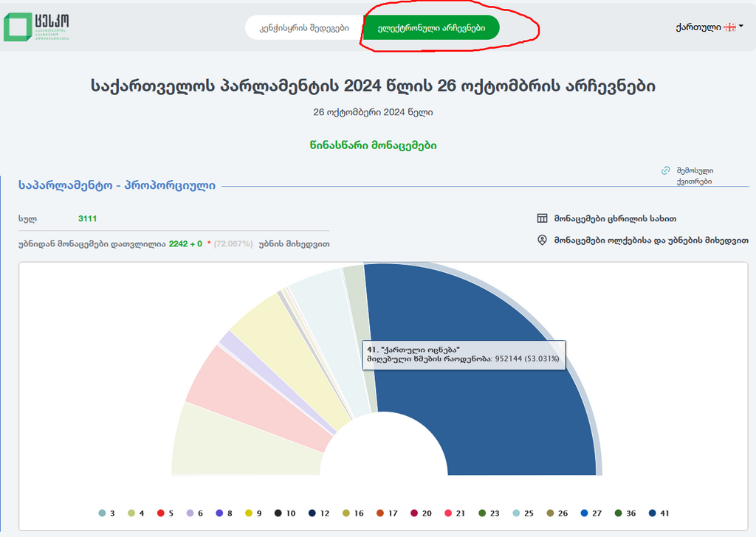Toggle legend item 21
The image size is (756, 537).
(x=455, y=513)
